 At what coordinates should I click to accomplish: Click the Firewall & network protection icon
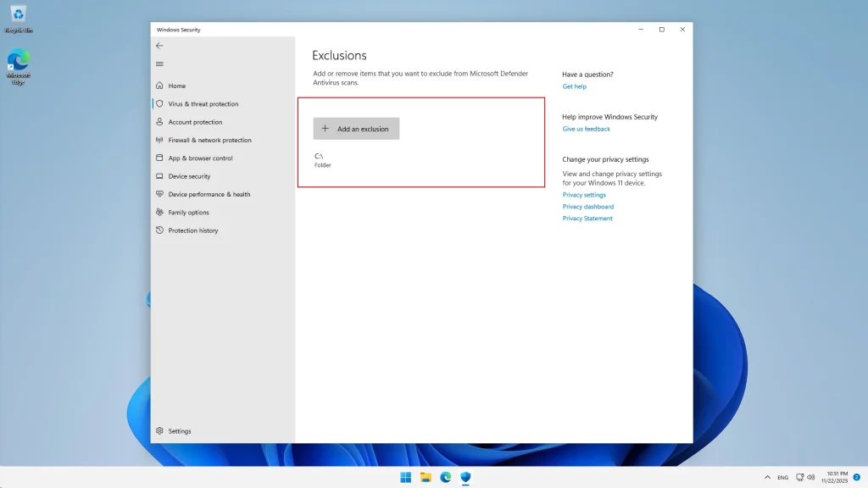tap(159, 140)
